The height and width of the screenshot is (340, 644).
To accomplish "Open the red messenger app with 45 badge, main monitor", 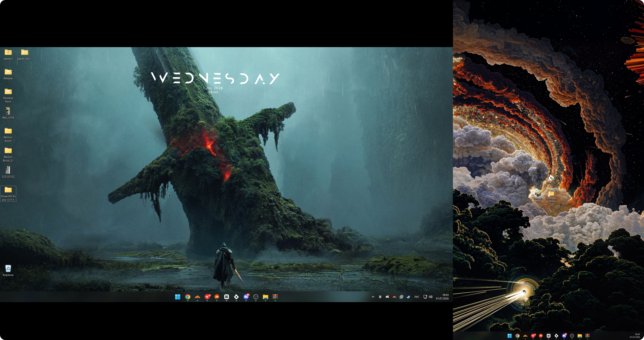I will pos(207,297).
